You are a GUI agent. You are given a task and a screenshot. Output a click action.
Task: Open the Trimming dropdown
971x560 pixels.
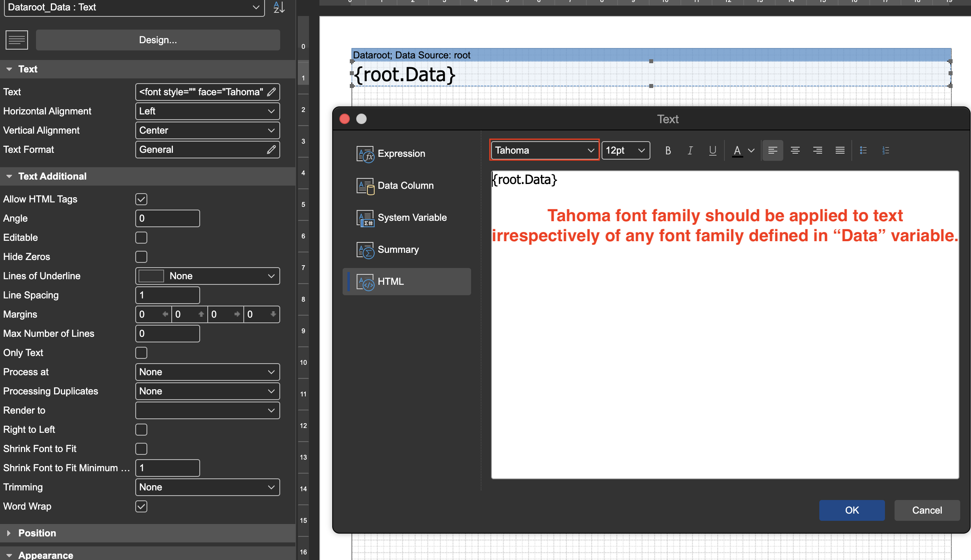coord(207,487)
